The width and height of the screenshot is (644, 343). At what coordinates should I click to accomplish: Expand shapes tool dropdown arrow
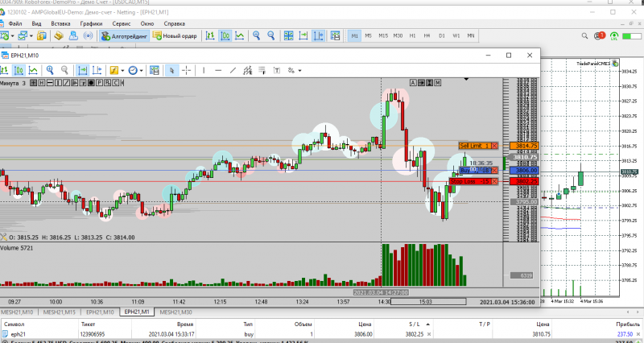[299, 71]
